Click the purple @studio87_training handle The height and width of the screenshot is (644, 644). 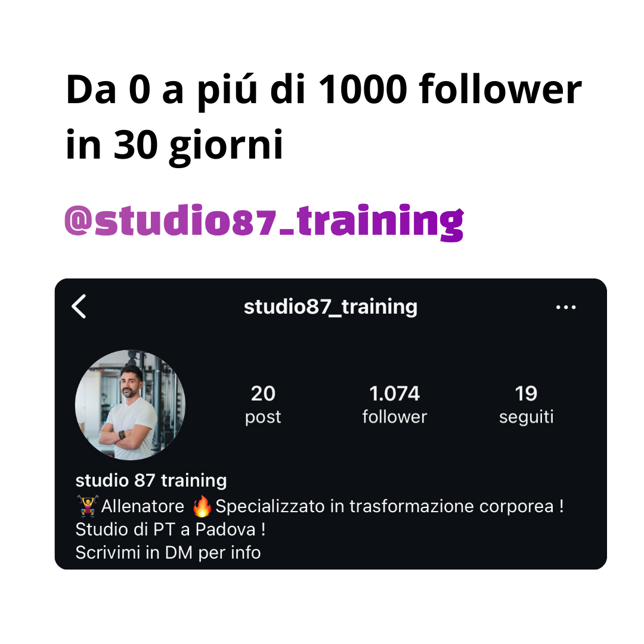264,221
